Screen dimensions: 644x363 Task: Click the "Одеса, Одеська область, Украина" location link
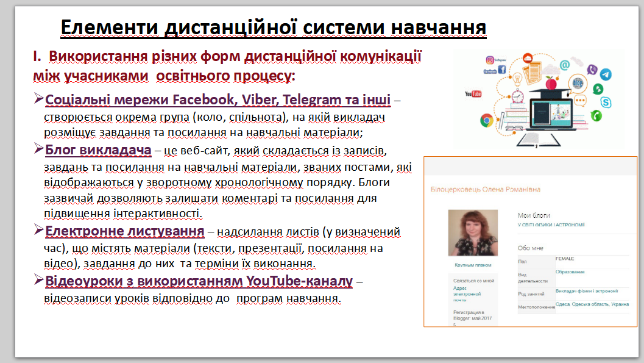(x=591, y=304)
